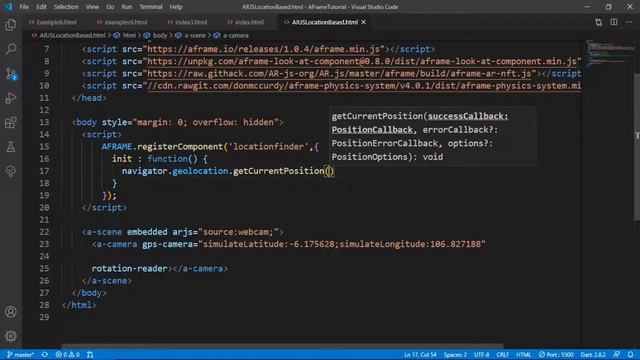Open the View menu

point(92,7)
